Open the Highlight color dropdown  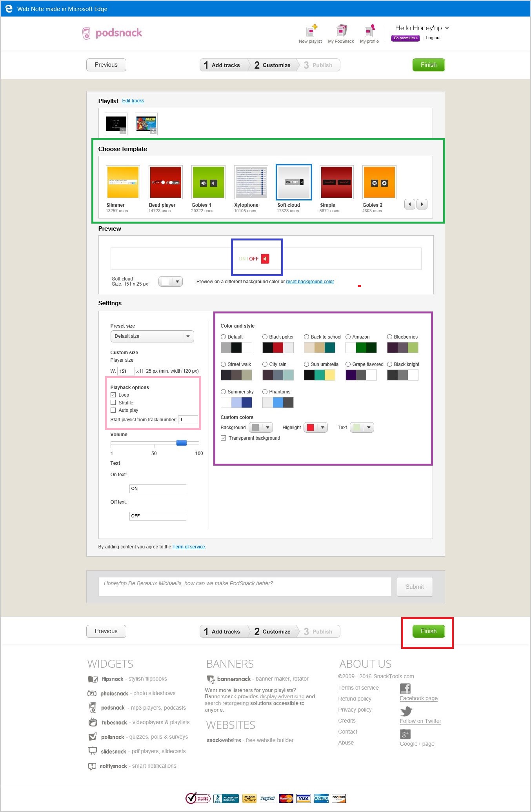coord(316,428)
